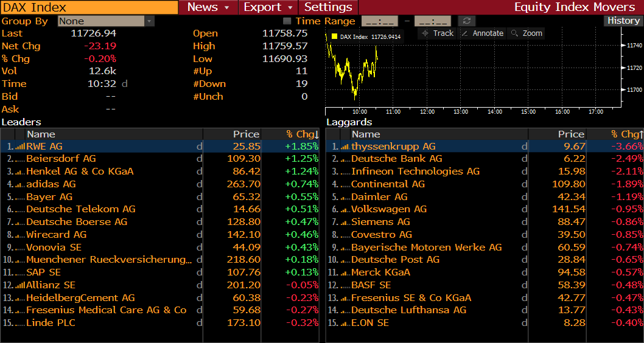Click the bar chart icon beside Siemens AG
Viewport: 644px width, 343px height.
click(345, 223)
